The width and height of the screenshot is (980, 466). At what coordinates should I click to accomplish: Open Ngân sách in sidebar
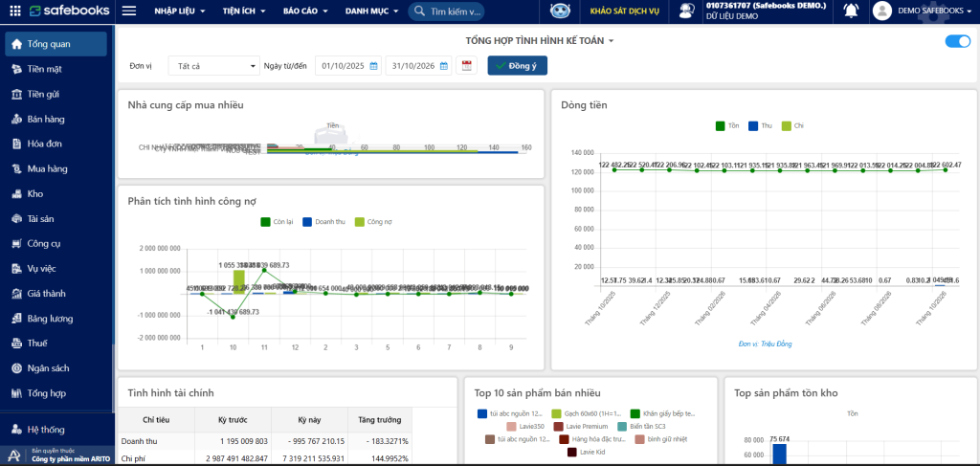[56, 368]
